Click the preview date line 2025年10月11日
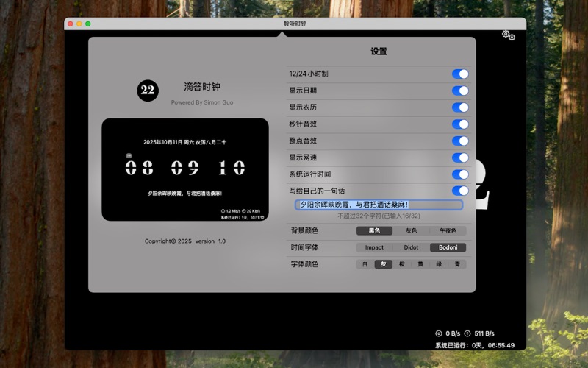 [185, 142]
